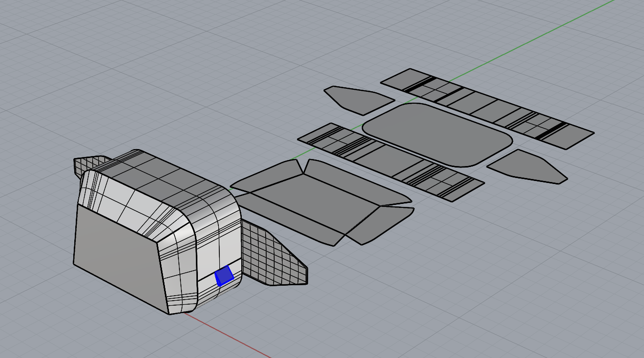Select the blue highlighted face on the box
The height and width of the screenshot is (358, 644).
tap(224, 276)
